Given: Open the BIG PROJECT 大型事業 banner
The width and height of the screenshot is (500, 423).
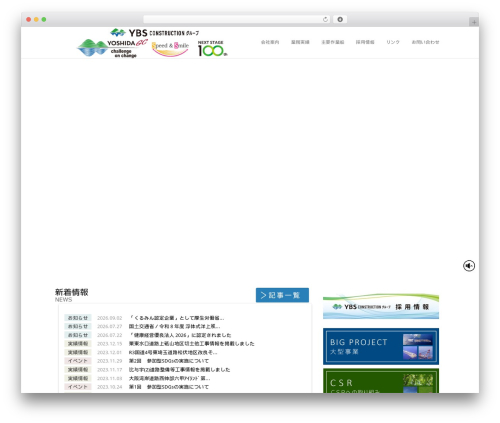Looking at the screenshot, I should (x=381, y=346).
